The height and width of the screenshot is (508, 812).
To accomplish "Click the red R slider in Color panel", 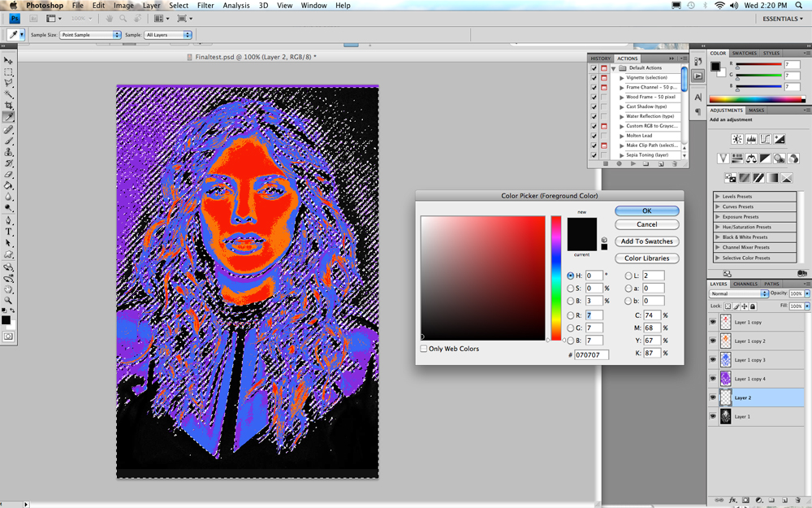I will 758,64.
